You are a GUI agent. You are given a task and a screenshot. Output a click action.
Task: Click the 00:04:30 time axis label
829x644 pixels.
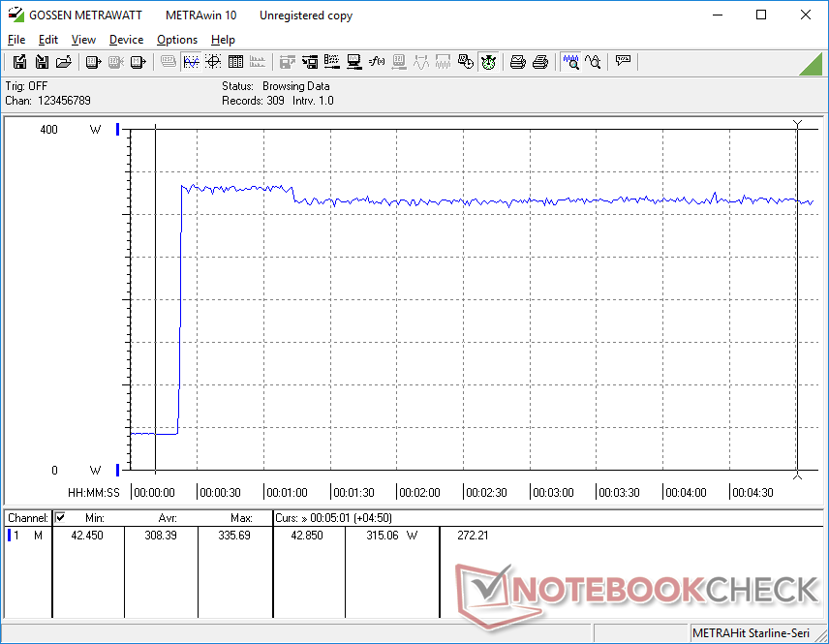pos(752,493)
